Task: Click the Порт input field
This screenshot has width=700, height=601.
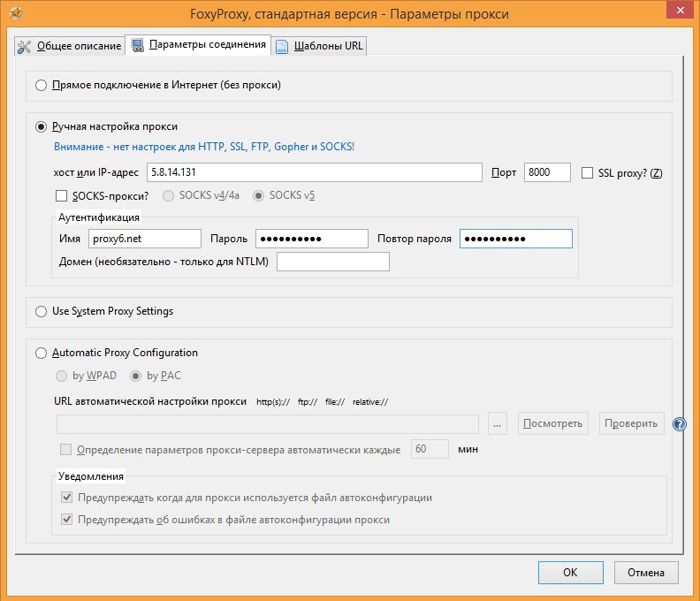Action: (x=547, y=172)
